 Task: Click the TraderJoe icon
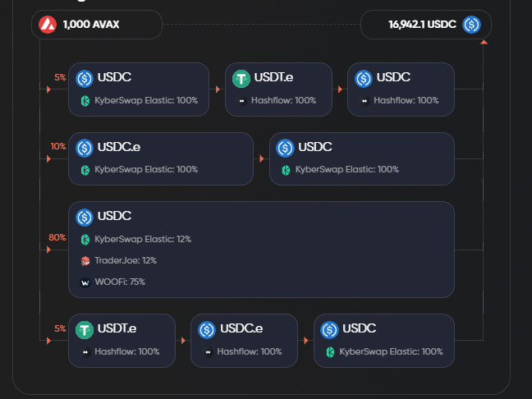click(85, 261)
